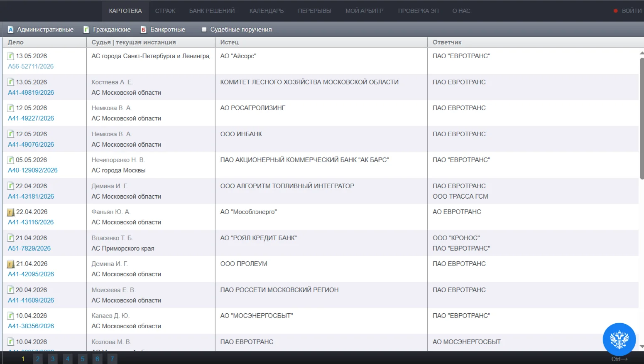Toggle the Гражданские case filter
The height and width of the screenshot is (364, 644).
(x=107, y=30)
